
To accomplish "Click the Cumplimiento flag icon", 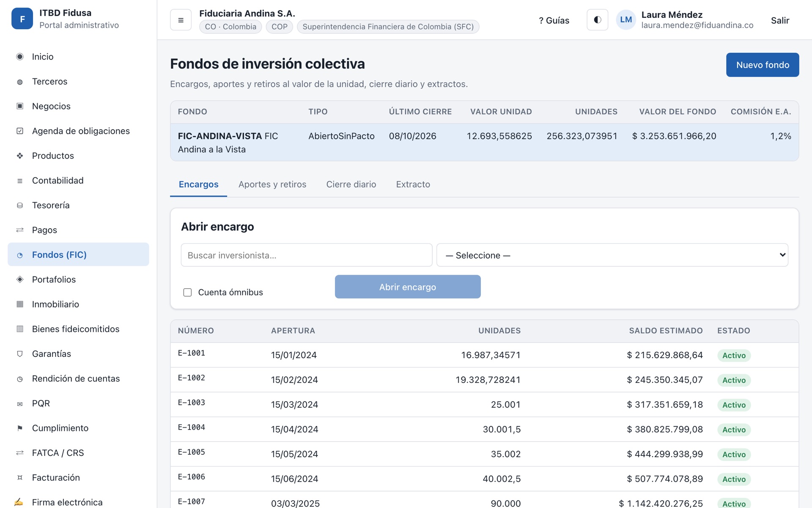I will pyautogui.click(x=20, y=428).
